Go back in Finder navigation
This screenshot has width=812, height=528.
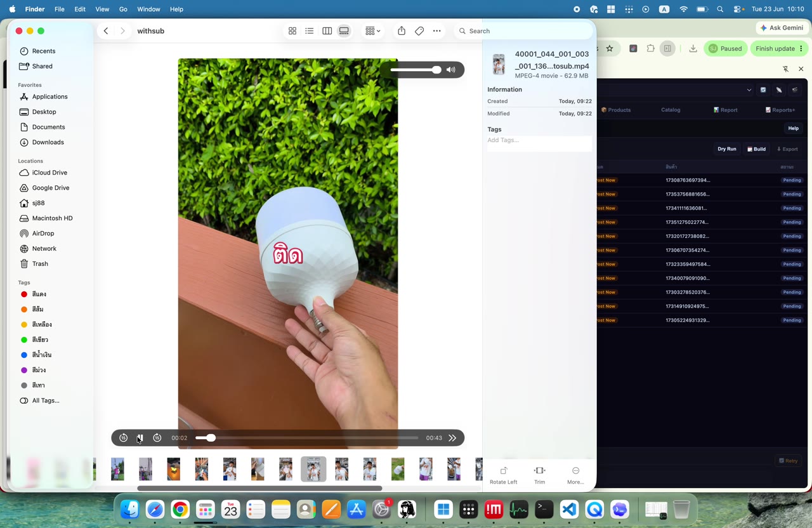106,30
